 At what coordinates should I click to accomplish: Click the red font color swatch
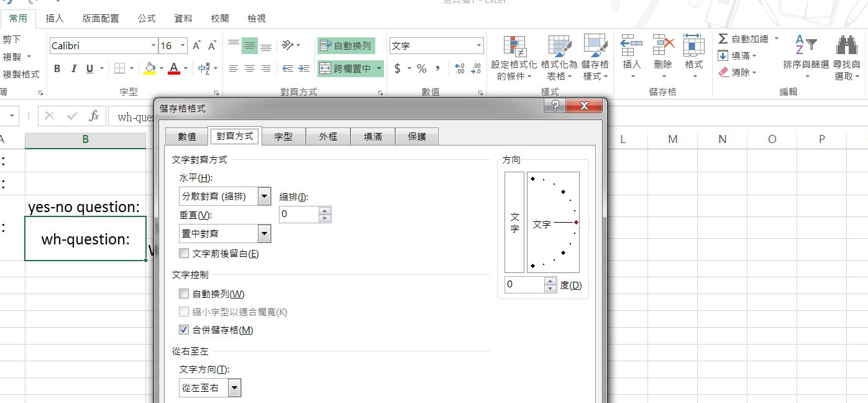[x=173, y=68]
